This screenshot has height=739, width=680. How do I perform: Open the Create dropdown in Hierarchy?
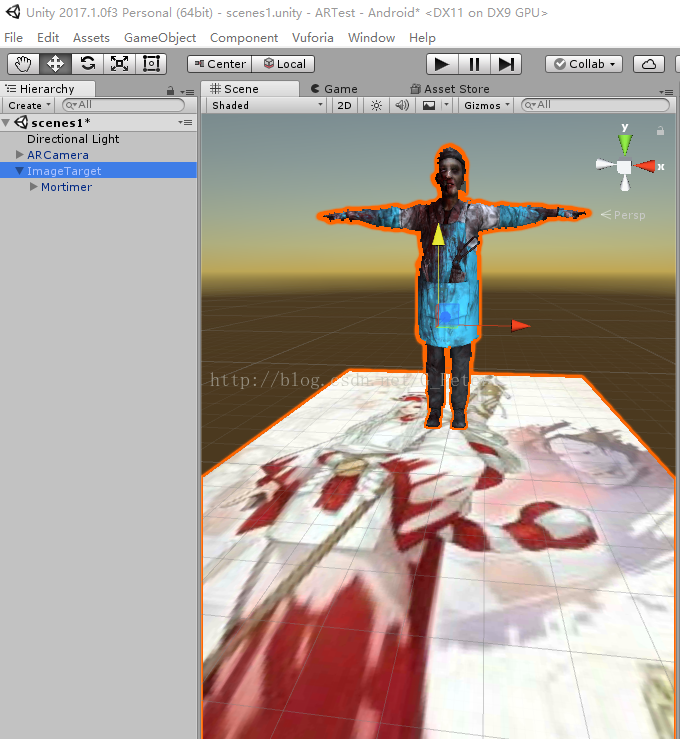pyautogui.click(x=29, y=105)
